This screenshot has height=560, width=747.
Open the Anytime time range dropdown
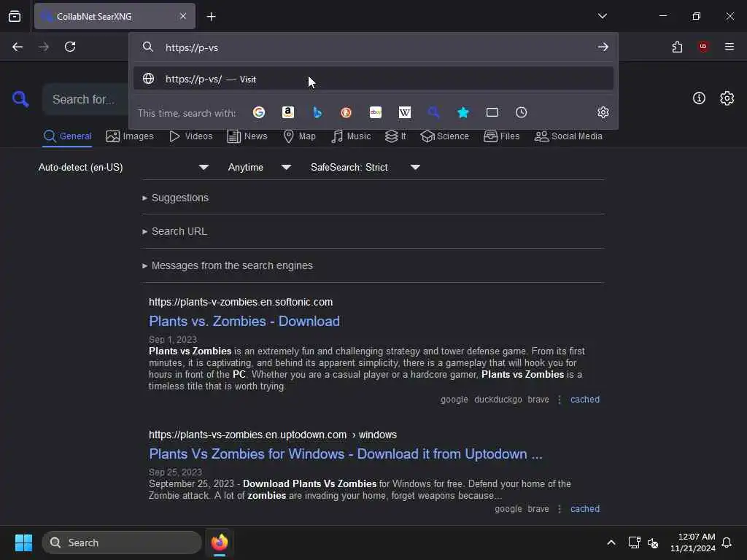[260, 167]
